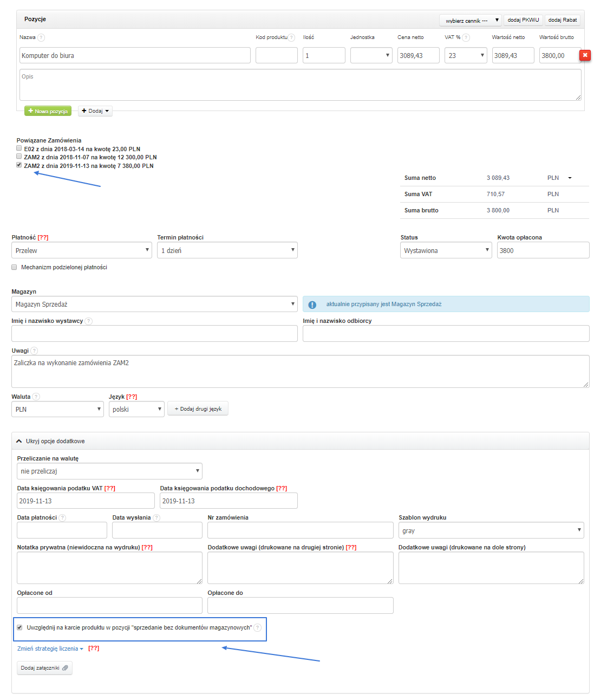Open the Jednostka unit dropdown
594x700 pixels.
(x=371, y=55)
